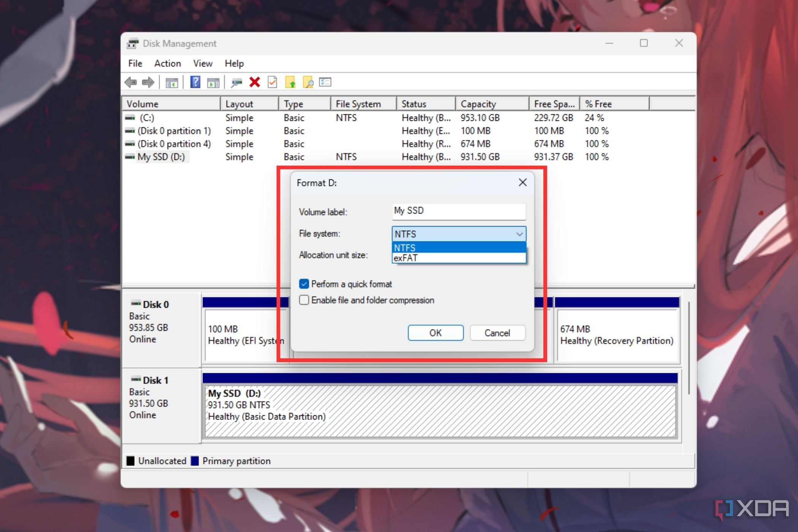Choose NTFS from the file system list

(459, 248)
